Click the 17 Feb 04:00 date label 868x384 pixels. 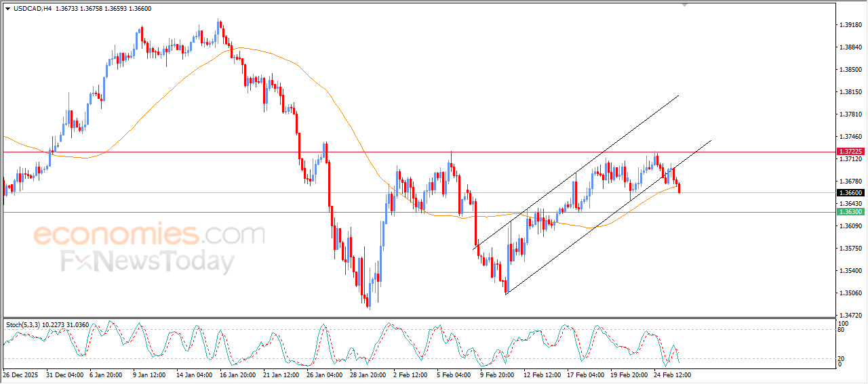(585, 375)
